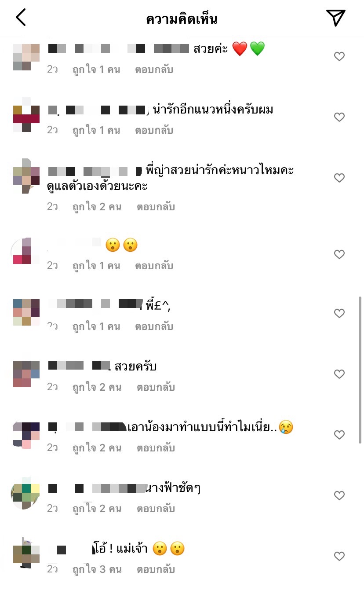The height and width of the screenshot is (594, 364).
Task: Like the 'พี่ญ่าสวยน่ารักค่ะ' comment
Action: (339, 178)
